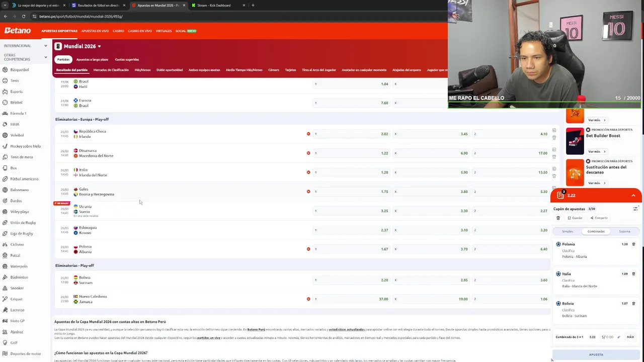
Task: Open Hockey sobre hielo section
Action: [x=26, y=146]
